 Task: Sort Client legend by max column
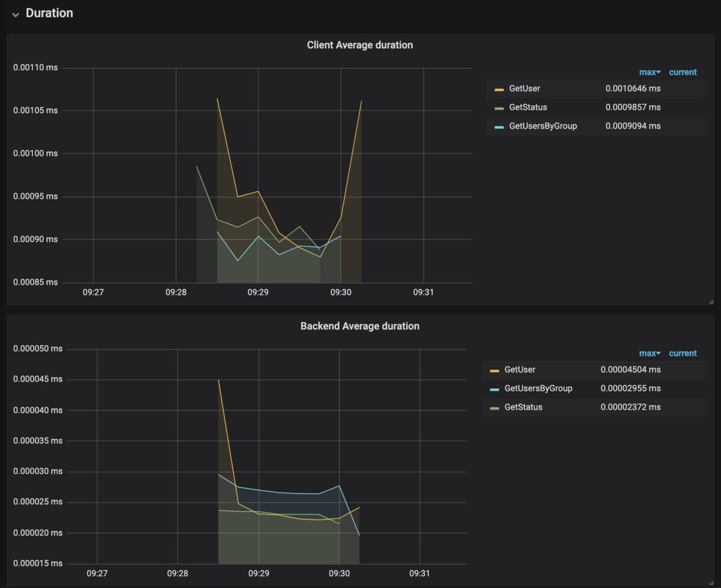650,72
